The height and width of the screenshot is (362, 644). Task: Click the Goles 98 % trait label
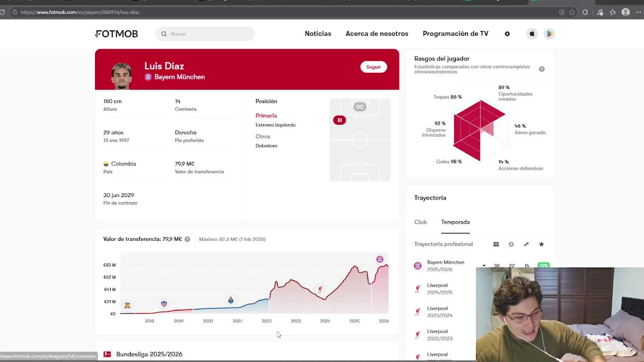coord(449,161)
